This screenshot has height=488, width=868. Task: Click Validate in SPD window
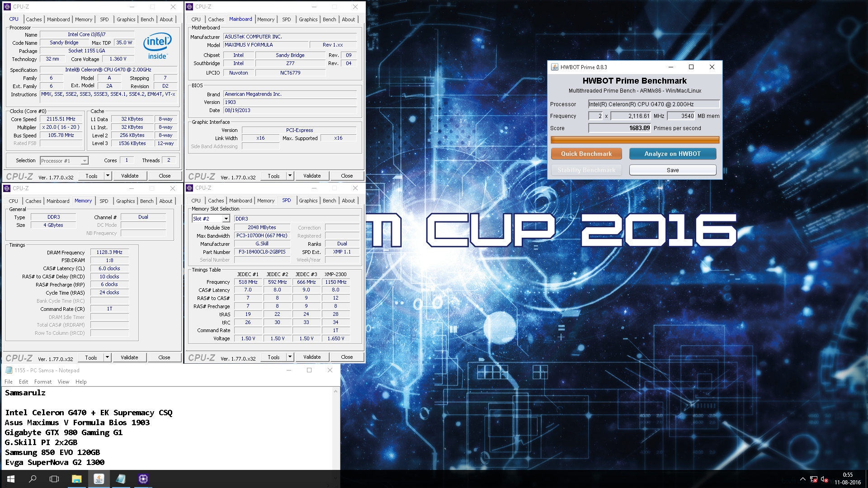click(312, 357)
